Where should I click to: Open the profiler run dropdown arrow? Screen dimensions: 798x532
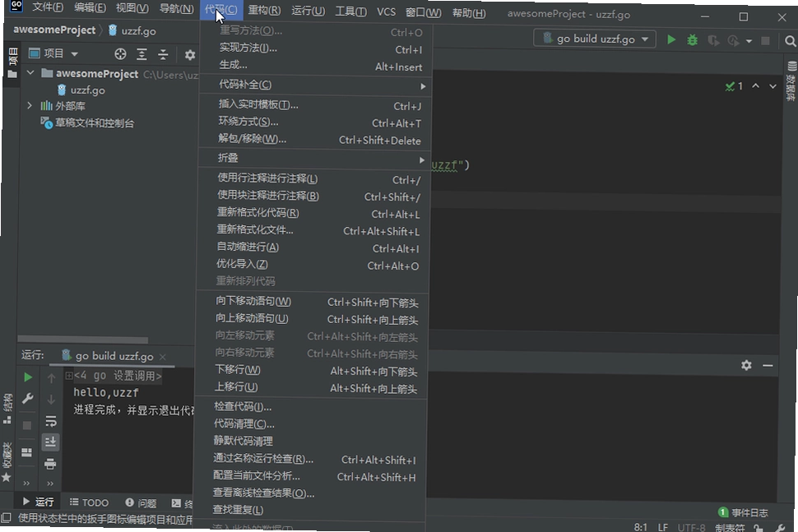click(x=749, y=41)
